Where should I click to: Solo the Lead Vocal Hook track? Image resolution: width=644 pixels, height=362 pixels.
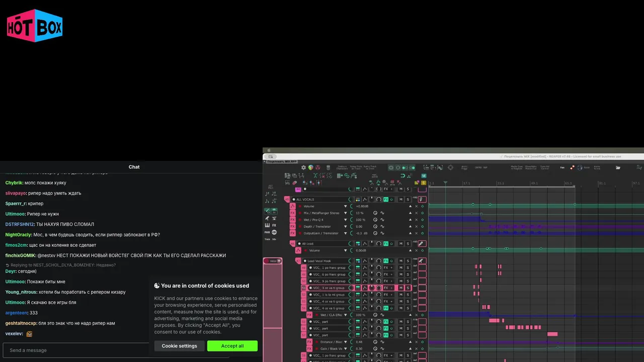[408, 261]
